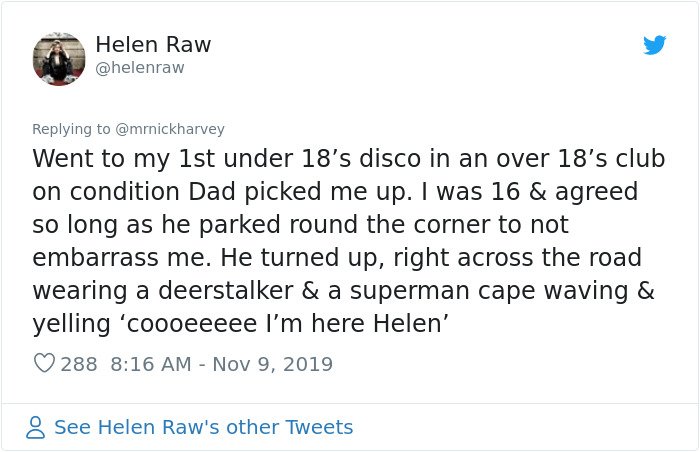Open Helen Raw's profile picture
The width and height of the screenshot is (700, 452).
(59, 59)
